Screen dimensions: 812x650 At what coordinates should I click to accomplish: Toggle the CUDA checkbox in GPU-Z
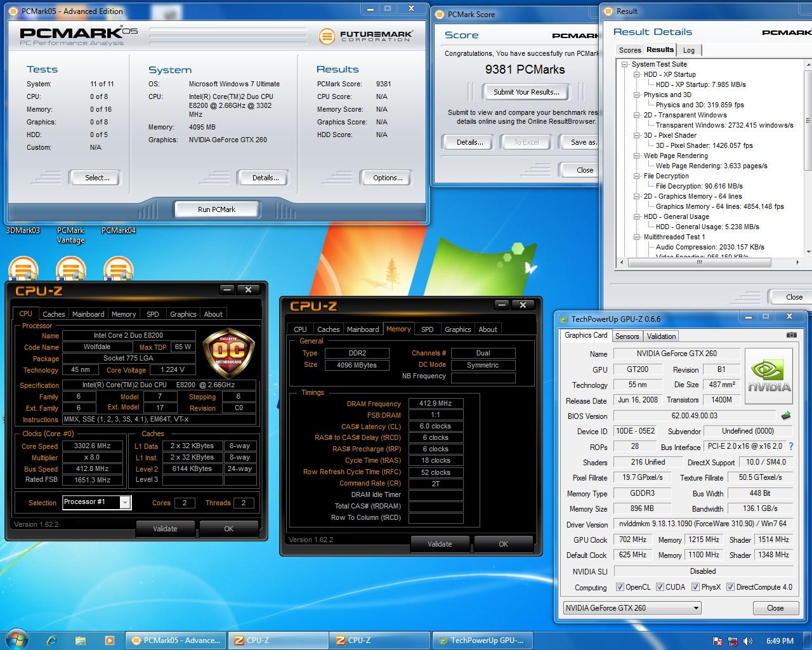tap(660, 587)
